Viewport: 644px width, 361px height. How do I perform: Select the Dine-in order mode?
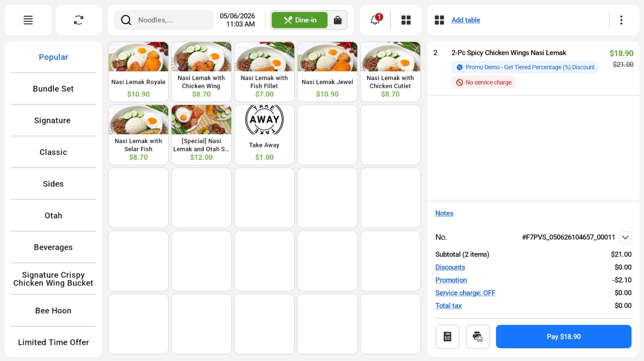300,20
